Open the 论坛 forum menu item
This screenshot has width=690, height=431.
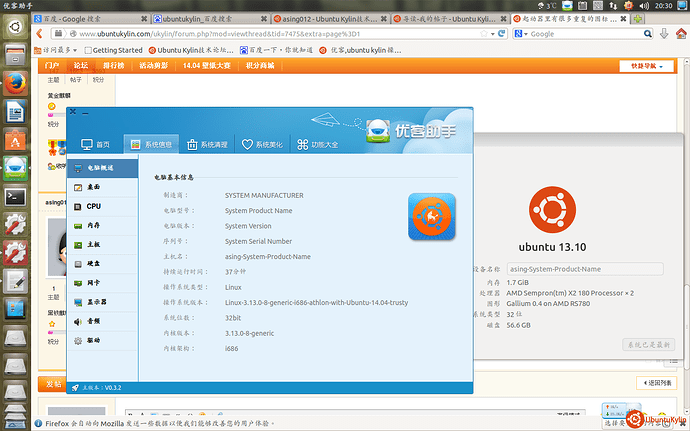(81, 66)
